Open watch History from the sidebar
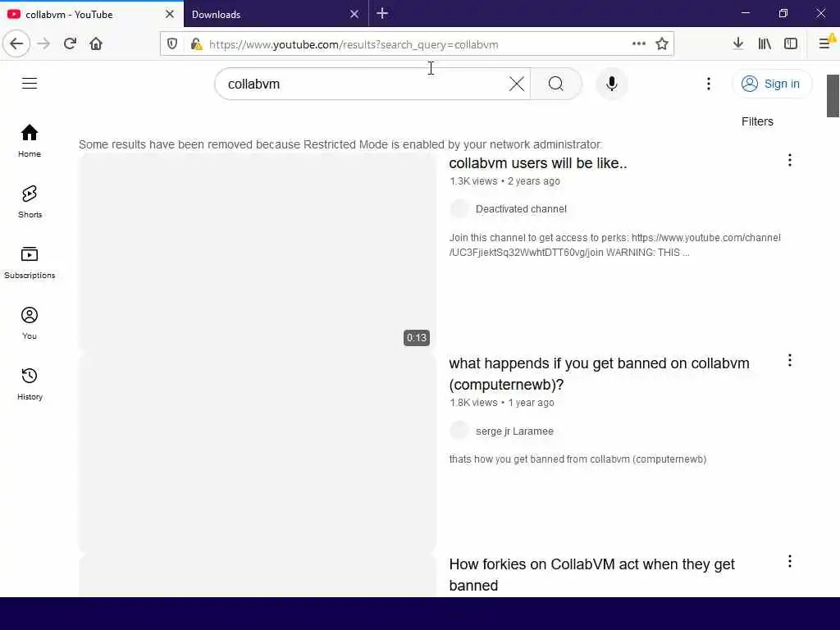This screenshot has height=630, width=840. click(30, 384)
